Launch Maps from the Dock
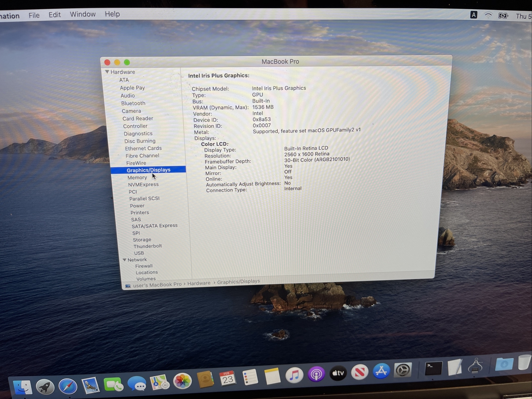Viewport: 532px width, 399px height. [160, 382]
